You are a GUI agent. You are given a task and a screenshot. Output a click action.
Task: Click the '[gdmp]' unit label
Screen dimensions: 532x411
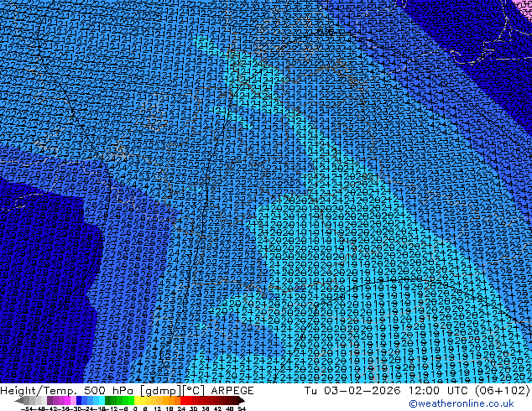pyautogui.click(x=160, y=391)
